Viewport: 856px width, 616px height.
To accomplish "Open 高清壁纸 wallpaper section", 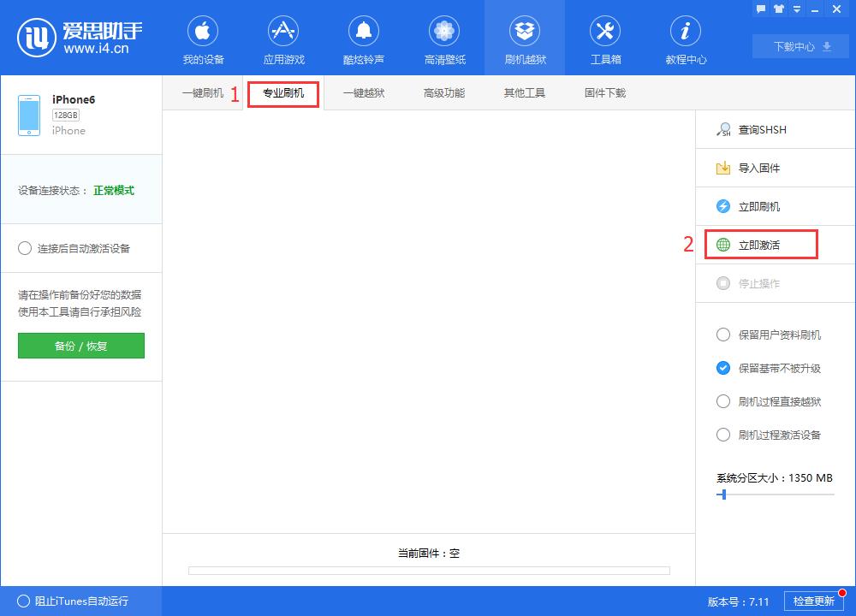I will (443, 38).
